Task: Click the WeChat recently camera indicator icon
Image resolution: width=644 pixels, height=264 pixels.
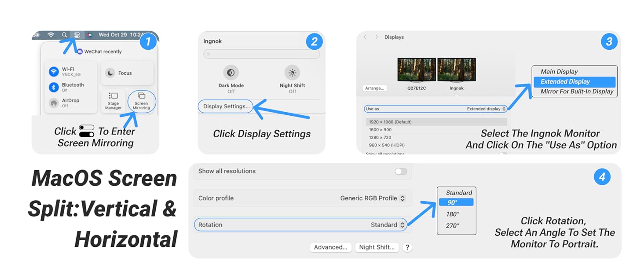Action: (x=80, y=51)
